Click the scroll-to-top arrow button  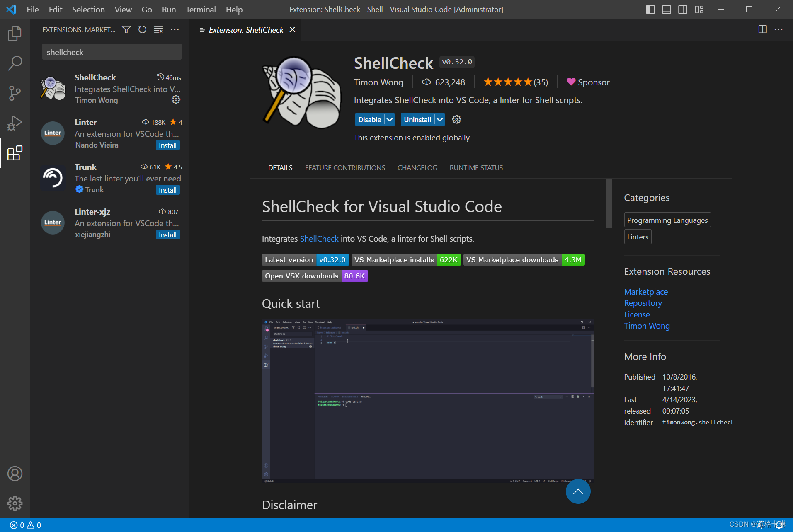(578, 491)
